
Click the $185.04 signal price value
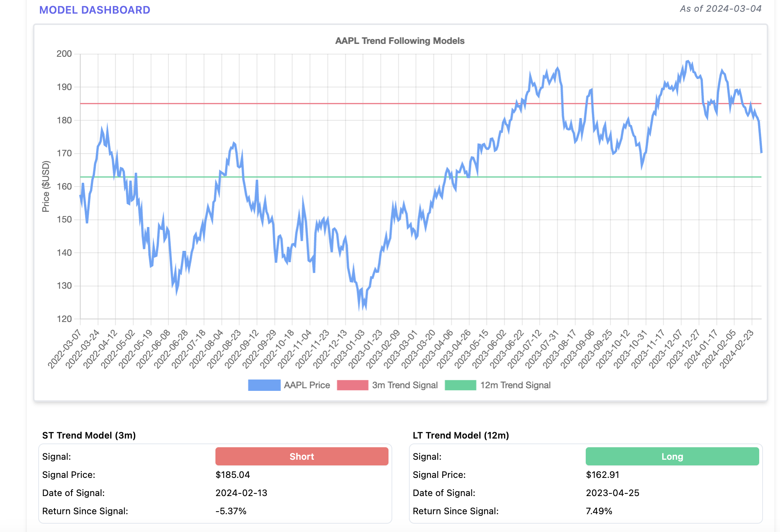[233, 474]
